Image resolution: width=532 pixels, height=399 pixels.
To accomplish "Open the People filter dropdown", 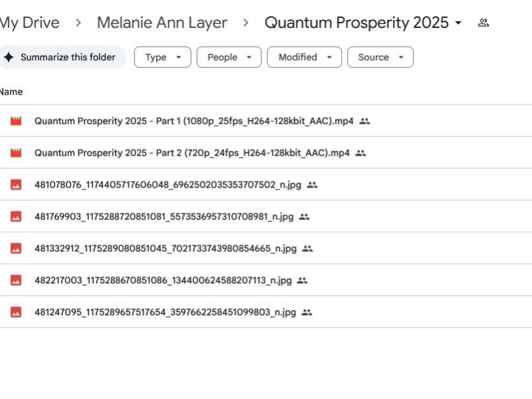I will [229, 57].
